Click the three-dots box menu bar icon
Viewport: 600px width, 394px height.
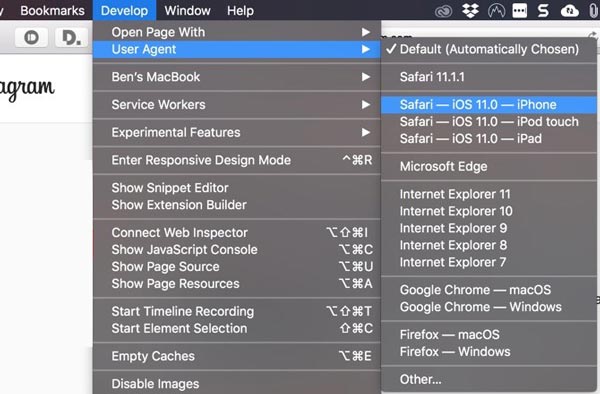point(520,11)
